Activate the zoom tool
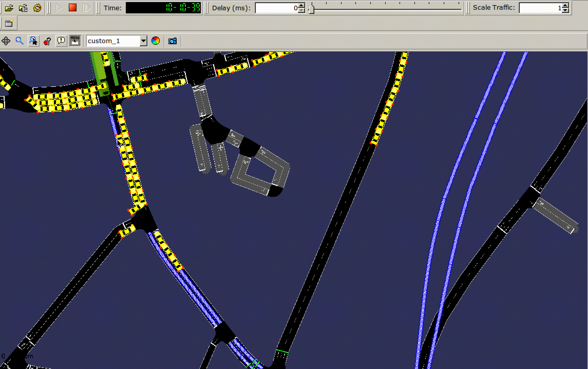 coord(19,41)
